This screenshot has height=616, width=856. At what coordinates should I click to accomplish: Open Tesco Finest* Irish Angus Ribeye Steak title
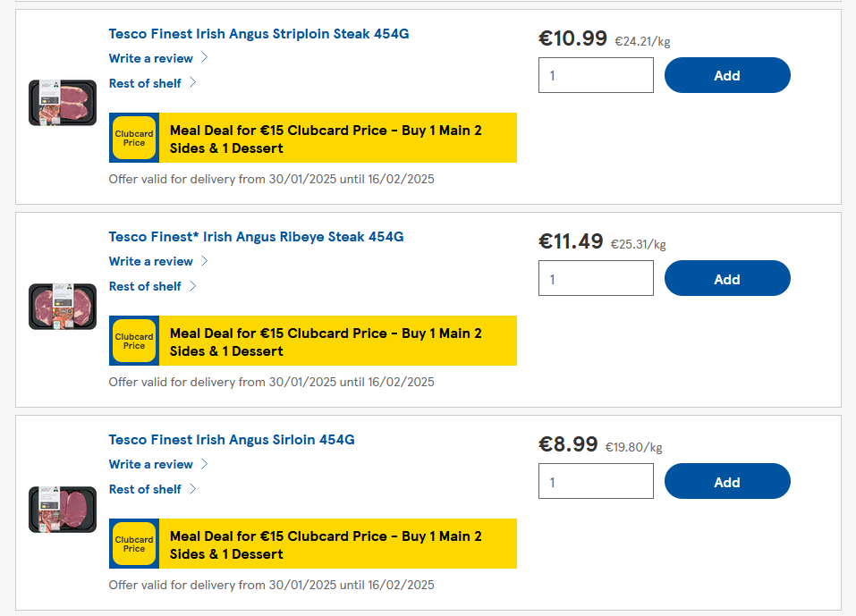tap(256, 237)
